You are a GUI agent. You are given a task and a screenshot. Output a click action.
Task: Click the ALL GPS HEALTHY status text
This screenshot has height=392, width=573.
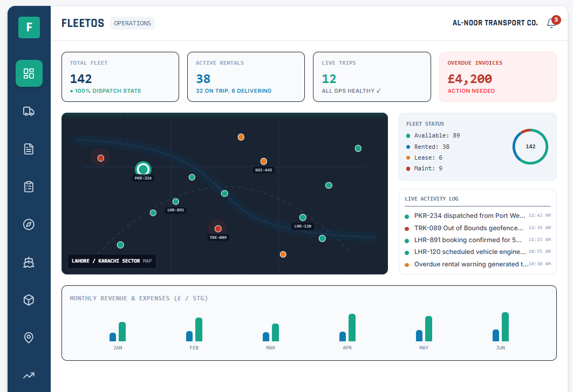[351, 91]
